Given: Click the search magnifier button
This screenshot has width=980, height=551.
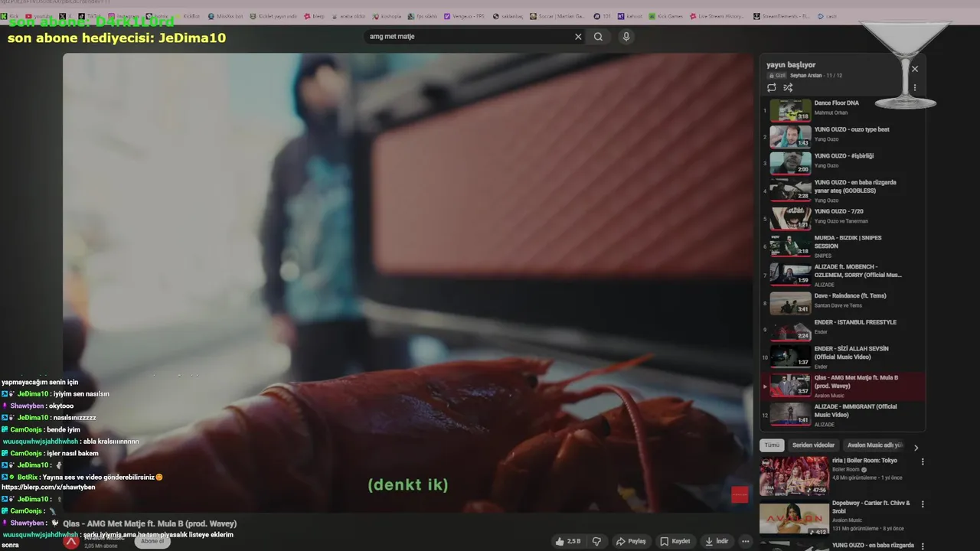Looking at the screenshot, I should click(598, 37).
